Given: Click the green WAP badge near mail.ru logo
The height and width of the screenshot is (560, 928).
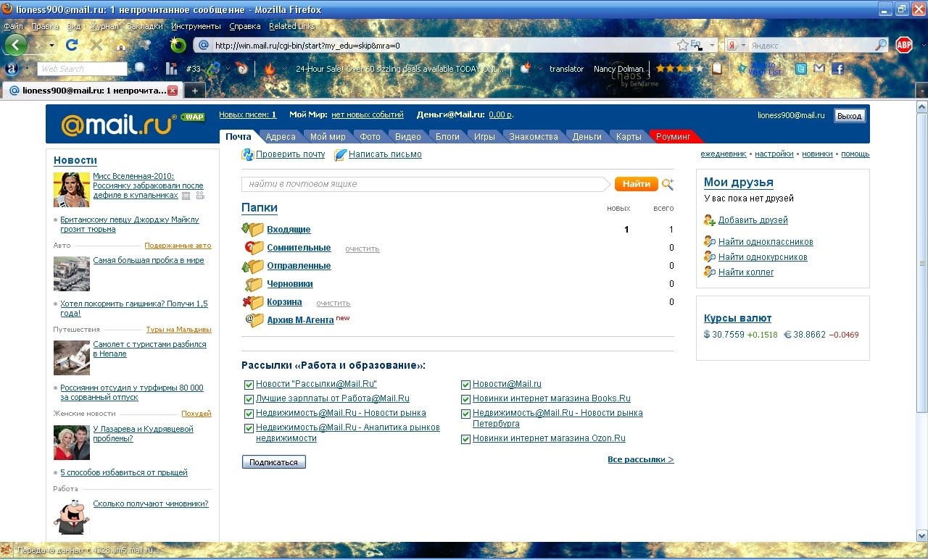Looking at the screenshot, I should click(193, 117).
